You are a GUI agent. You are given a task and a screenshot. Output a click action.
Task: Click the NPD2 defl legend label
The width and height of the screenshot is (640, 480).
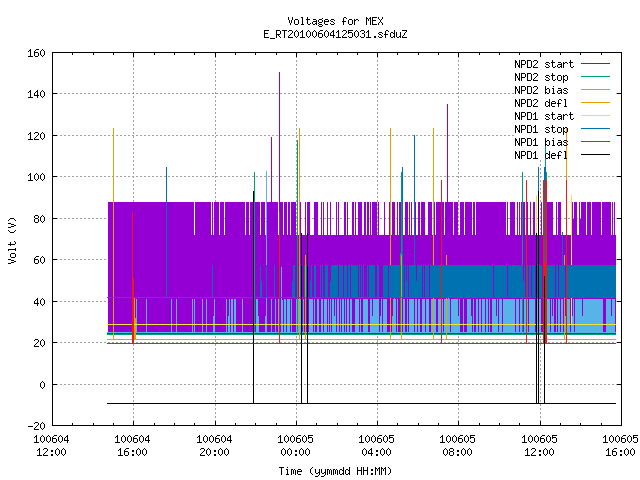point(541,103)
